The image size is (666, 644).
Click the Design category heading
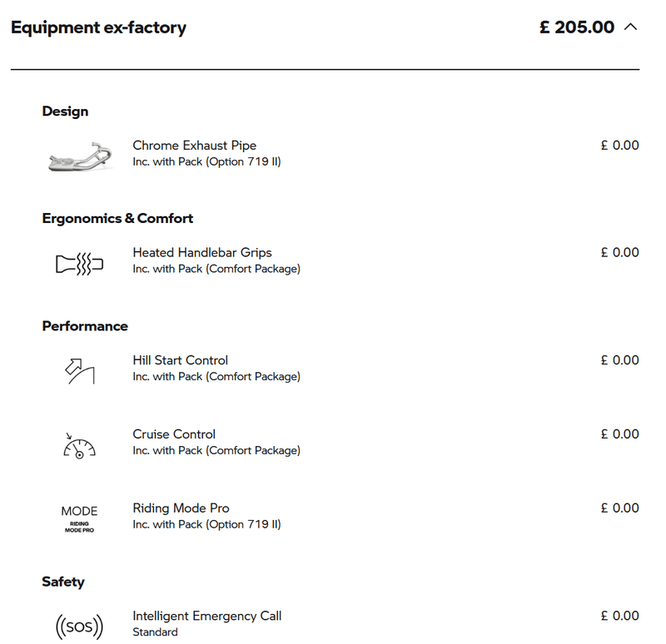65,111
